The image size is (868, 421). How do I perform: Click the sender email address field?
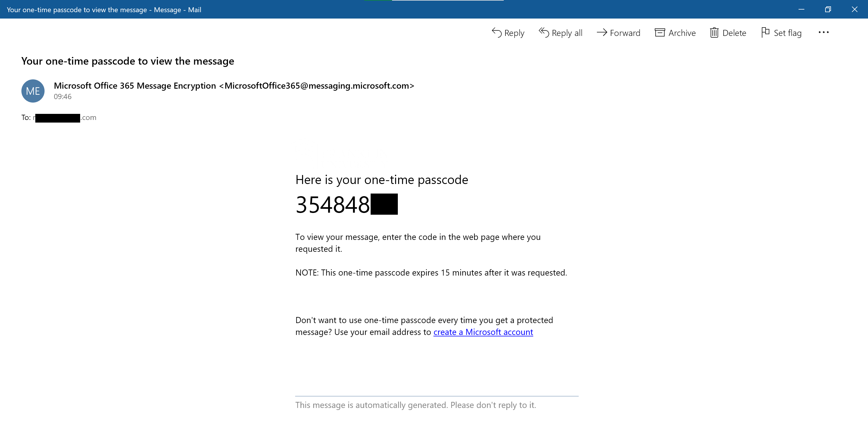tap(233, 85)
